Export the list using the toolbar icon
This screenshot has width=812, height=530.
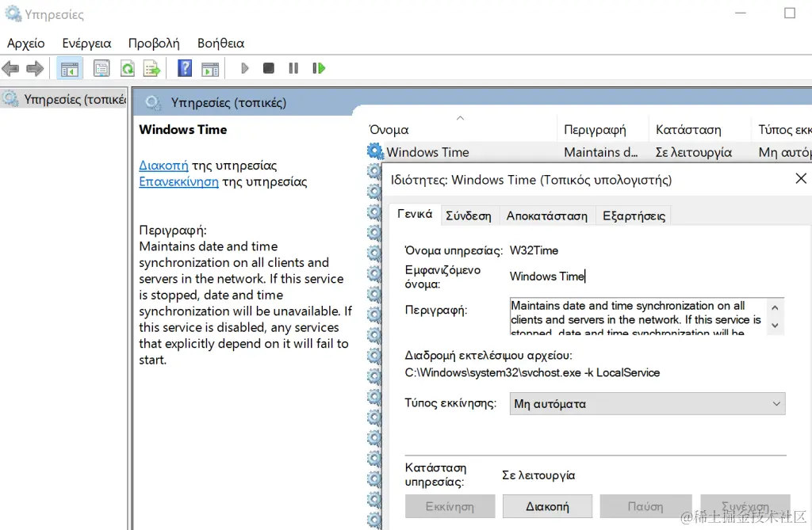click(x=152, y=68)
